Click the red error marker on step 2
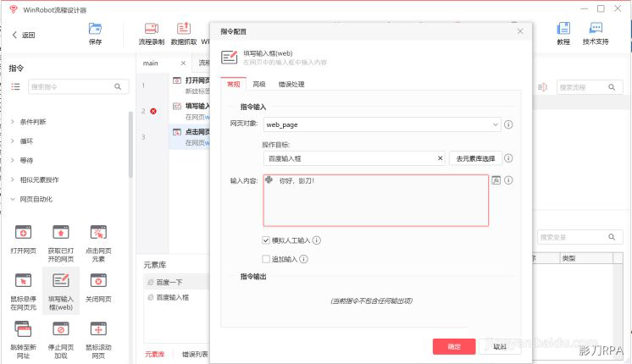Screen dimensions: 632x364 tap(153, 111)
